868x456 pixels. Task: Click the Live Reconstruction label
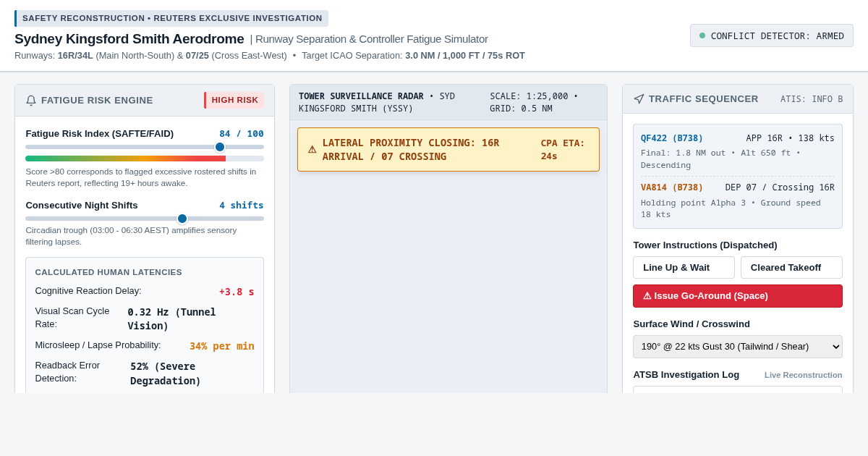804,375
